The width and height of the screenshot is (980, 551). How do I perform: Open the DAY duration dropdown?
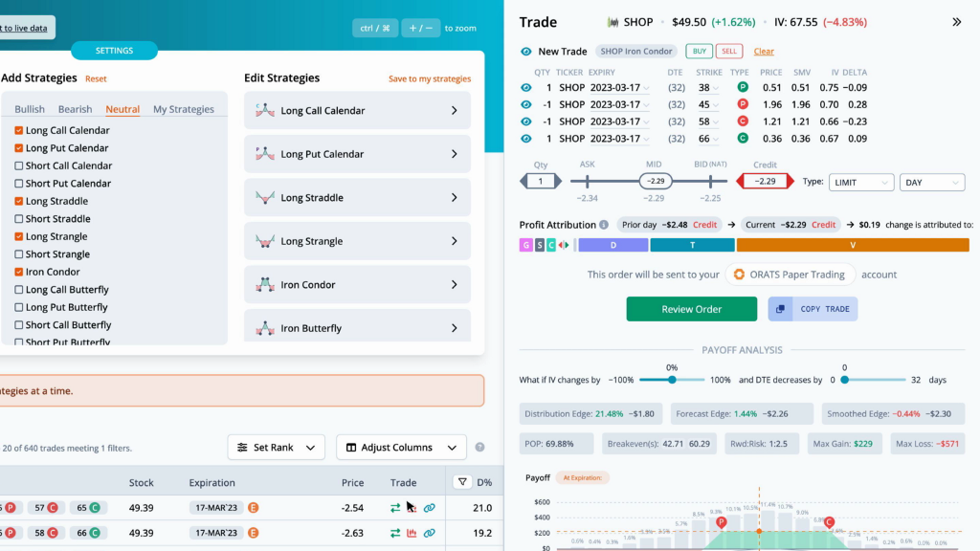tap(932, 183)
